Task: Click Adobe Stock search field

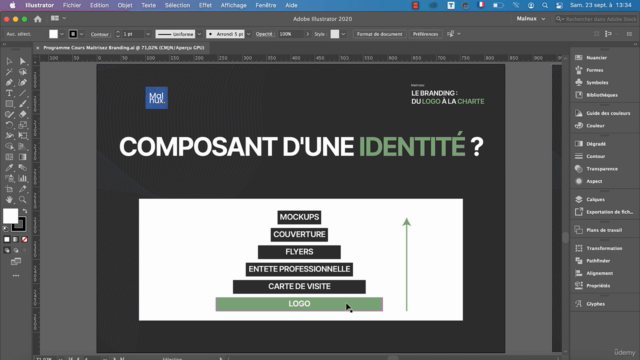Action: pyautogui.click(x=596, y=19)
